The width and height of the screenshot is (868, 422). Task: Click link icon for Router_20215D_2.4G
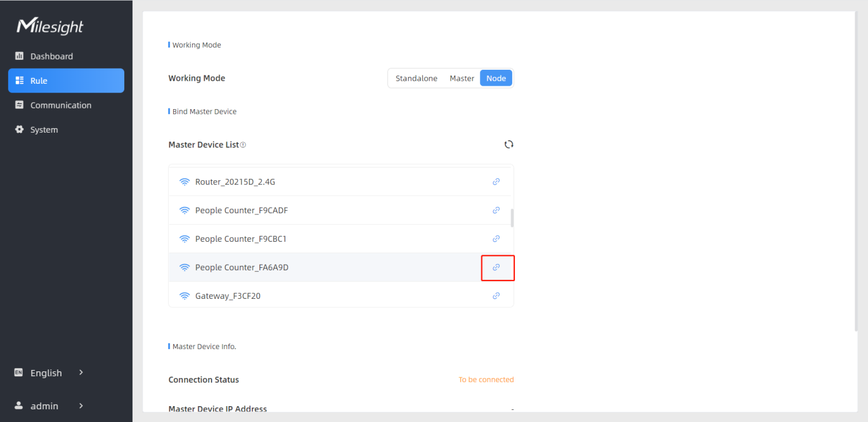click(496, 181)
